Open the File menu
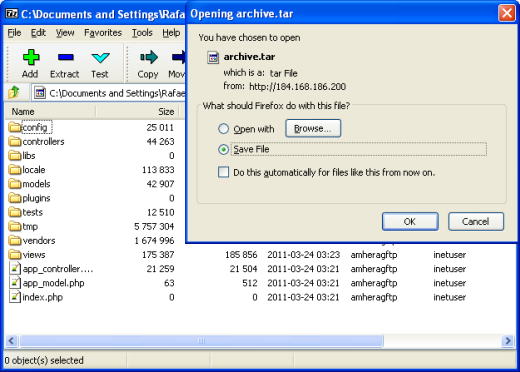 (x=14, y=33)
